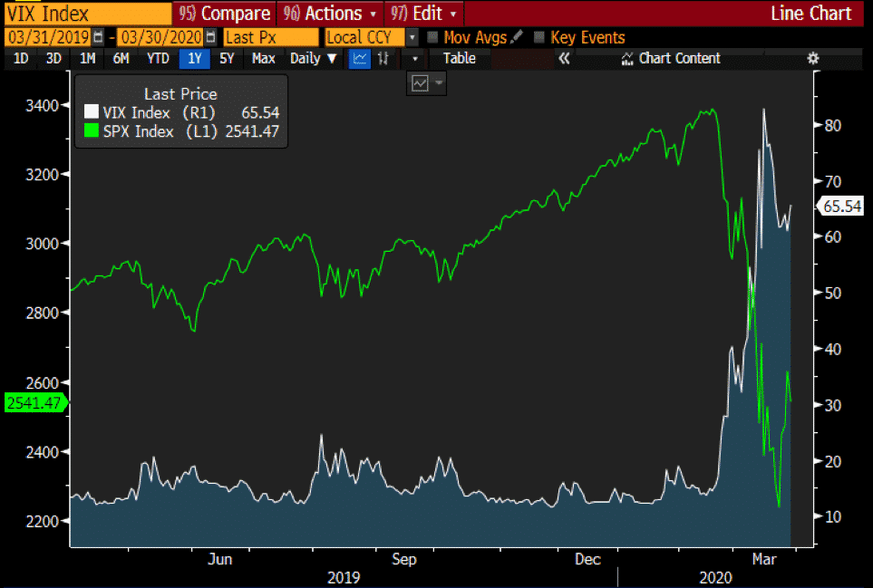
Task: Open the Local CCY currency dropdown
Action: tap(412, 37)
